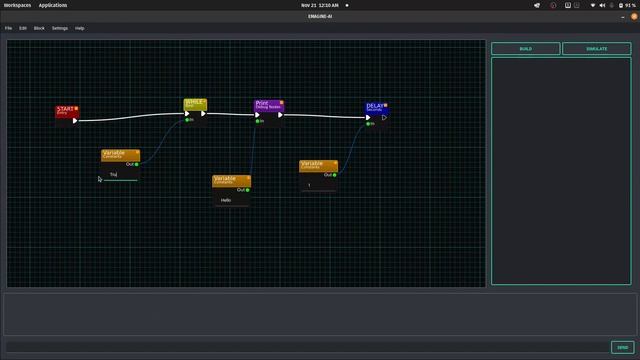Open the clock and calendar in top bar

(320, 5)
